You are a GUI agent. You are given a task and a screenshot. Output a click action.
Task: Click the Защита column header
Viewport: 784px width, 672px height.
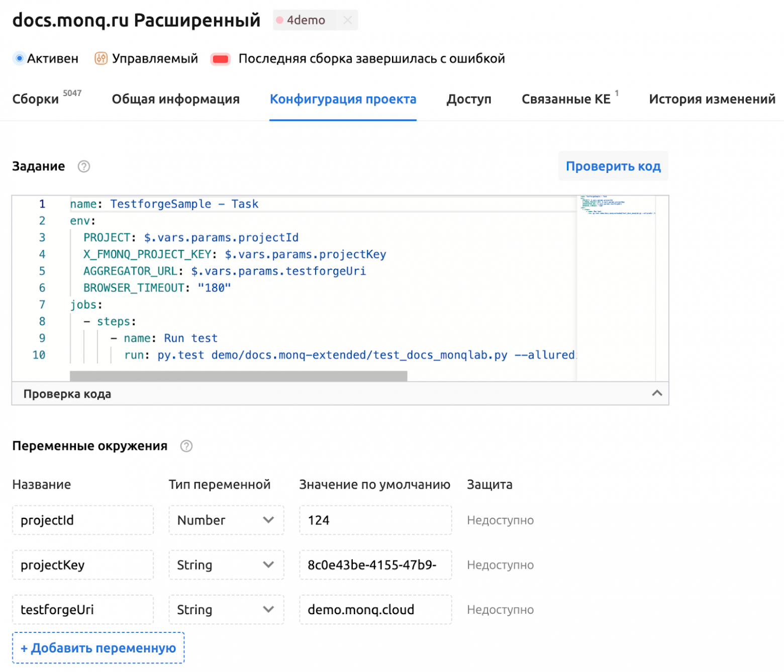point(489,485)
